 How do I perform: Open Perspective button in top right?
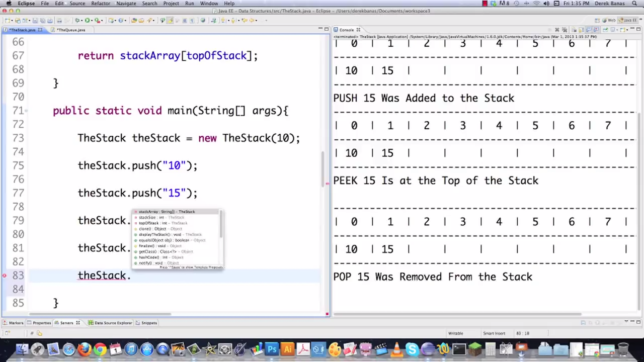click(597, 20)
